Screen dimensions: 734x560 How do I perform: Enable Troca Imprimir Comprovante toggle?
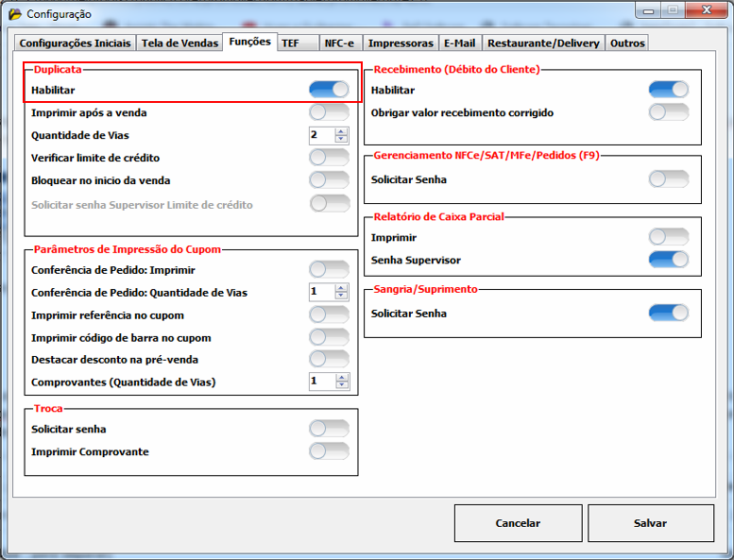tap(329, 451)
